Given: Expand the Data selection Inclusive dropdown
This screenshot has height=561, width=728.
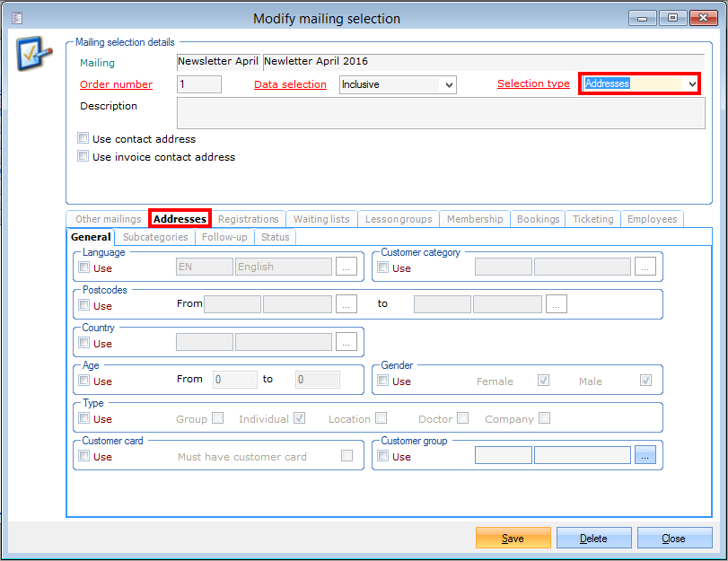Looking at the screenshot, I should (x=450, y=84).
